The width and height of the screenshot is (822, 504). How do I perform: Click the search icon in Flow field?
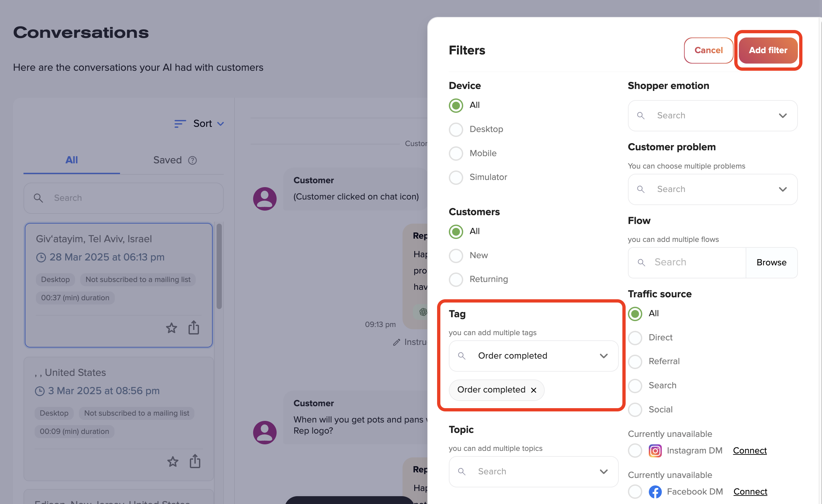641,263
